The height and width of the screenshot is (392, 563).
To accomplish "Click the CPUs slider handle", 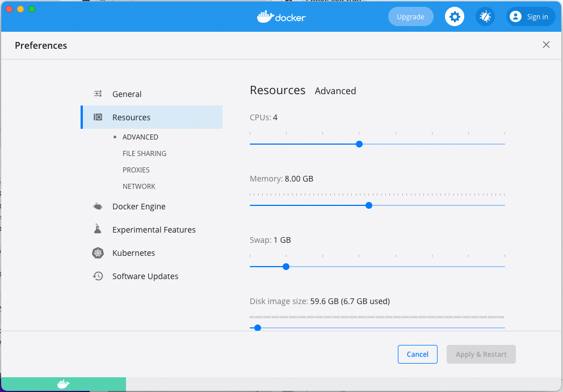I will click(359, 144).
